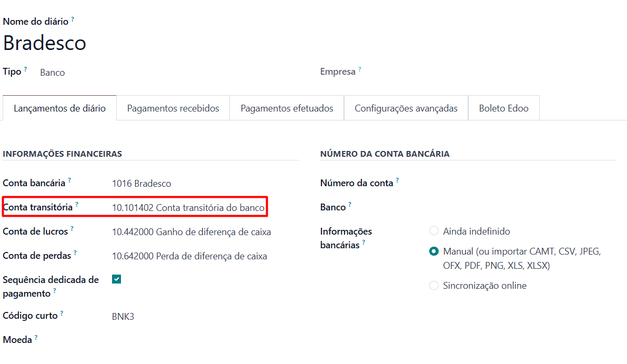This screenshot has height=364, width=627.
Task: Open the Configurações avançadas tab
Action: pyautogui.click(x=406, y=108)
